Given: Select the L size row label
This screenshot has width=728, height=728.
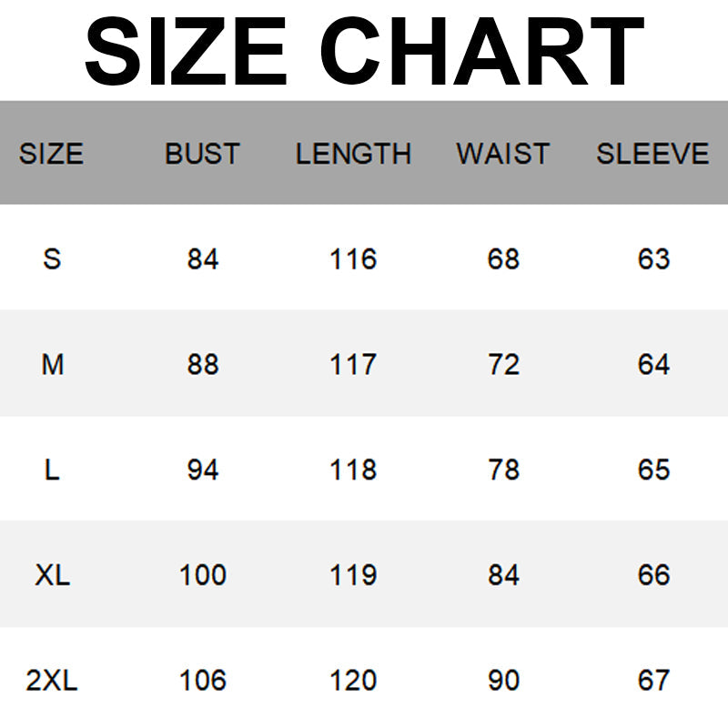Looking at the screenshot, I should (52, 470).
